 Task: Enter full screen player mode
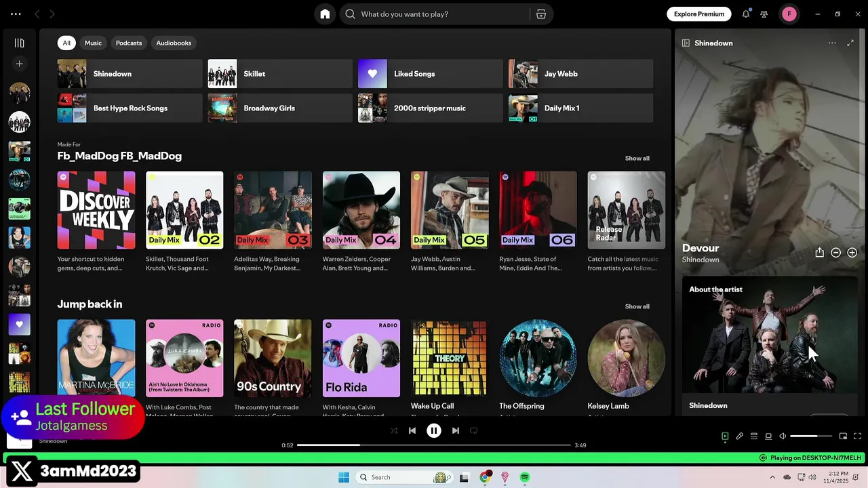point(857,436)
